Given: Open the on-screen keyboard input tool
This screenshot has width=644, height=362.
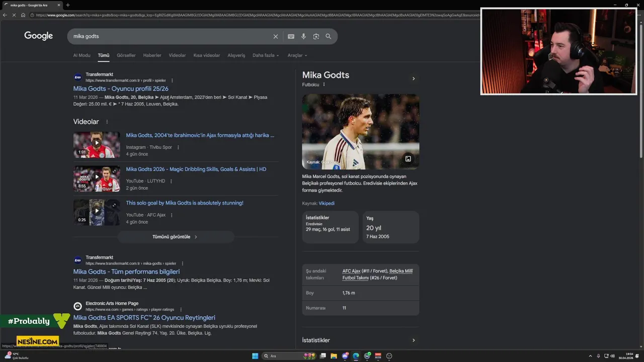Looking at the screenshot, I should click(291, 36).
